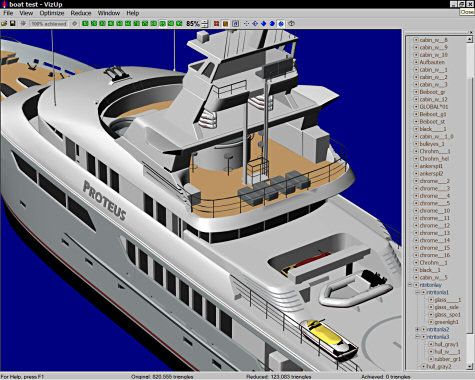This screenshot has width=475, height=380.
Task: Click the Open file toolbar icon
Action: click(x=4, y=24)
